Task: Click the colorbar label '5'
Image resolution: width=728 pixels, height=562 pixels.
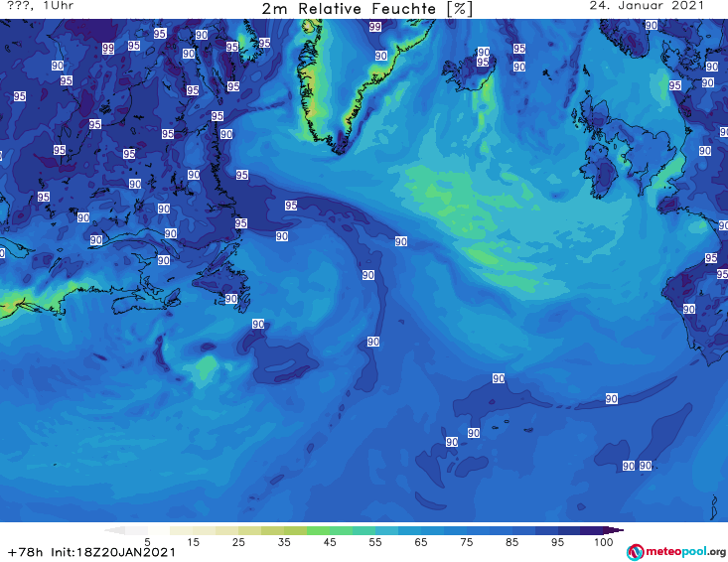Action: (x=147, y=542)
